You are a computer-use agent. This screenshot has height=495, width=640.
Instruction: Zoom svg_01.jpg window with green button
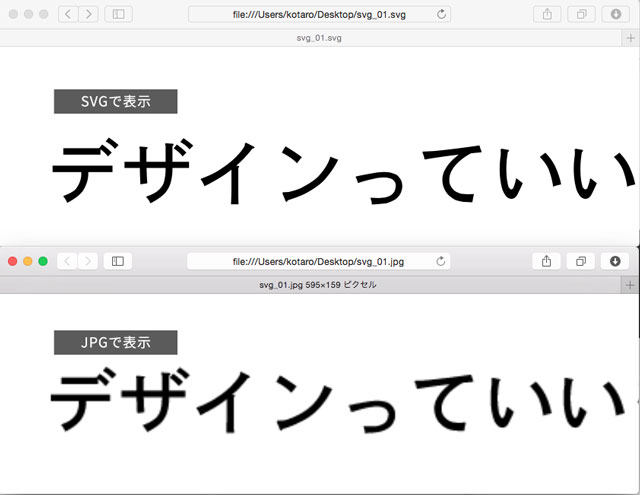coord(43,261)
